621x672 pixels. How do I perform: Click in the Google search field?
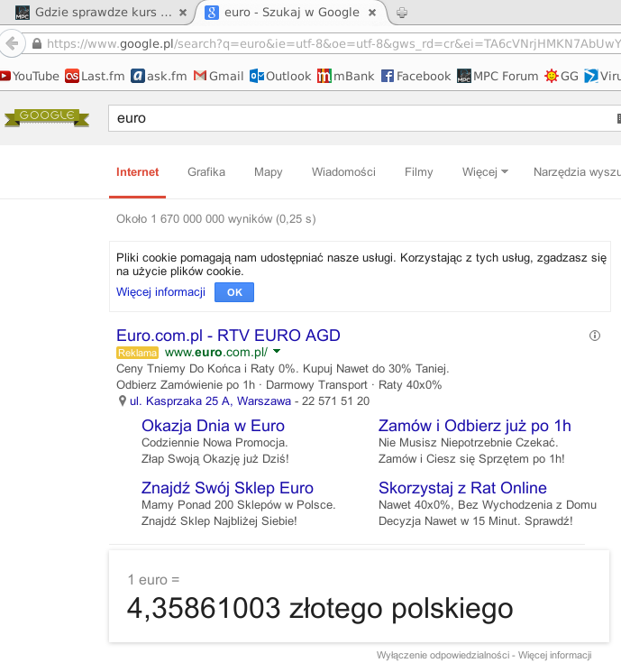364,118
